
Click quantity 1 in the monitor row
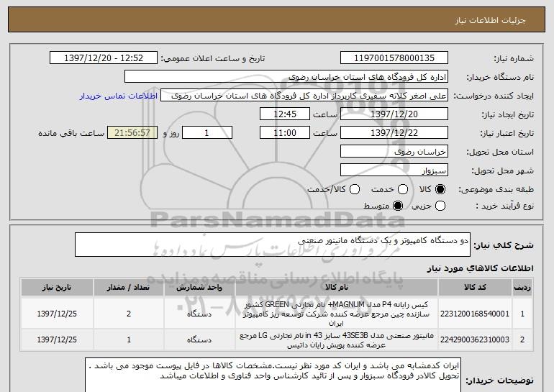click(129, 339)
